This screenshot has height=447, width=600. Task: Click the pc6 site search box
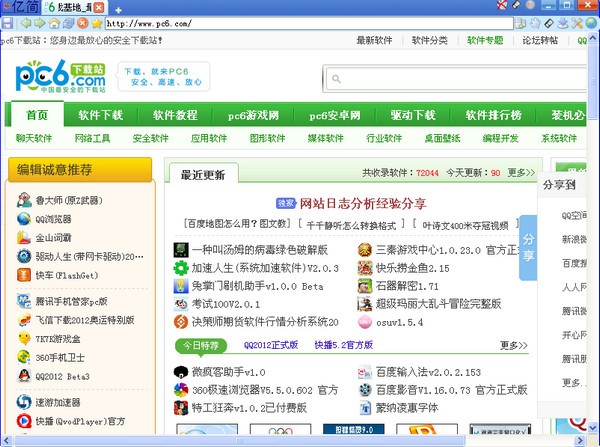click(x=457, y=79)
